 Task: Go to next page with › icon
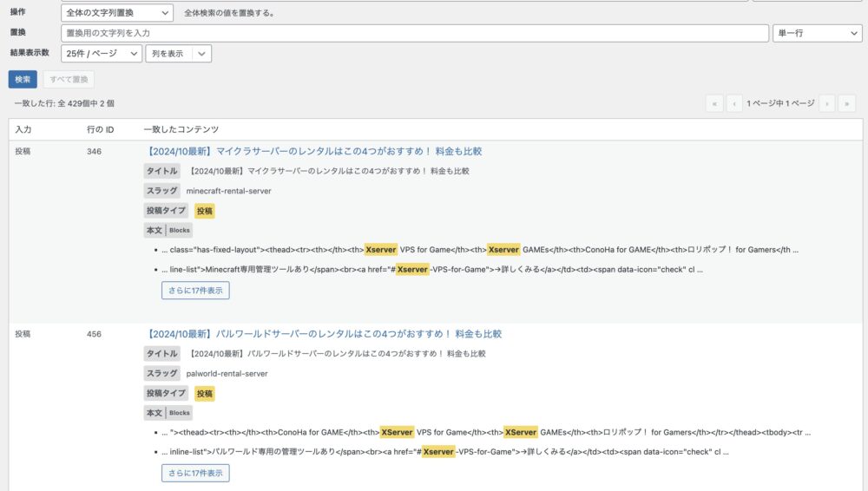[827, 103]
